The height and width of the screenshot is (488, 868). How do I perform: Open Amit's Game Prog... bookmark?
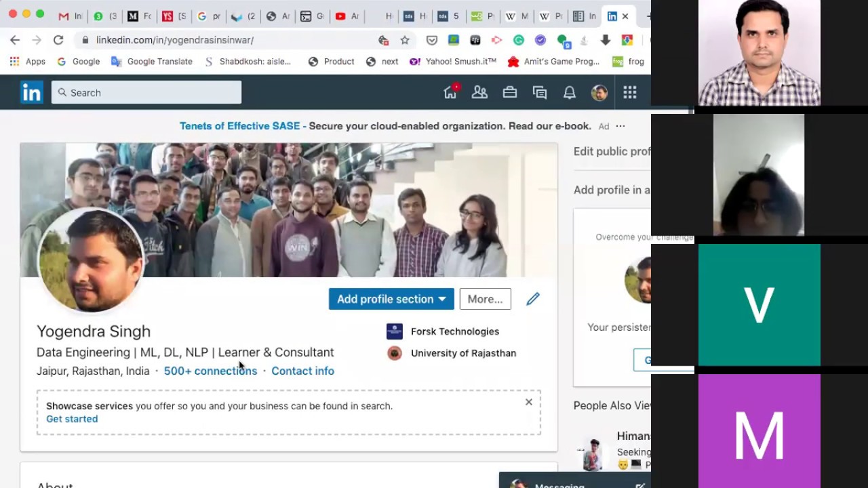(x=554, y=61)
